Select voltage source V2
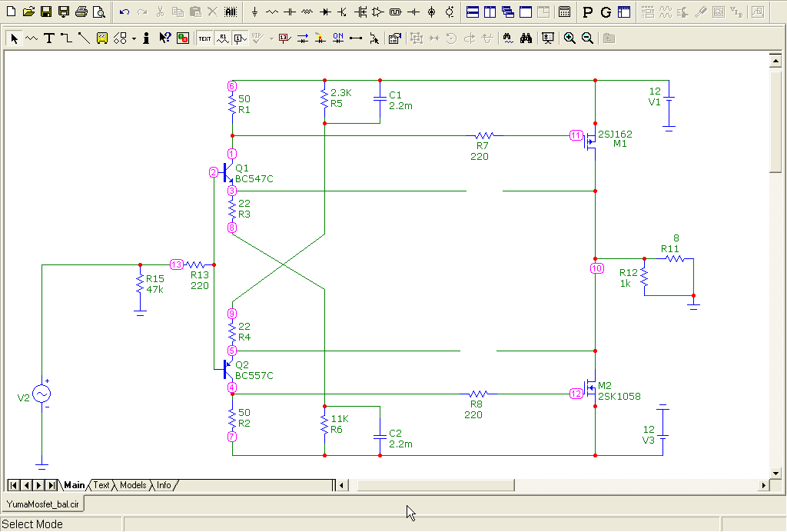The width and height of the screenshot is (787, 532). [42, 394]
